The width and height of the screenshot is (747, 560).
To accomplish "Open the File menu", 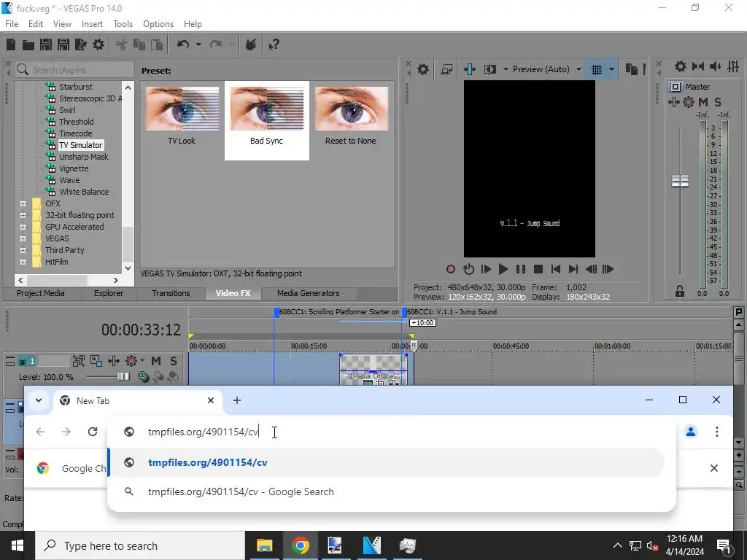I will click(x=12, y=24).
